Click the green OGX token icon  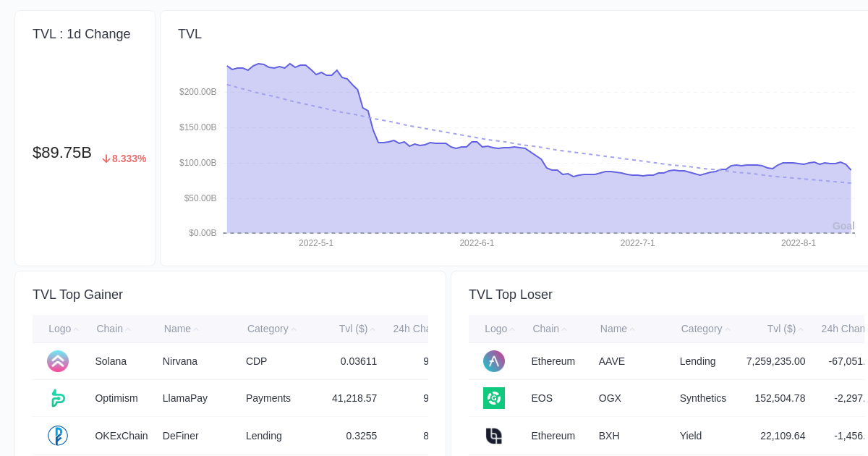coord(494,398)
